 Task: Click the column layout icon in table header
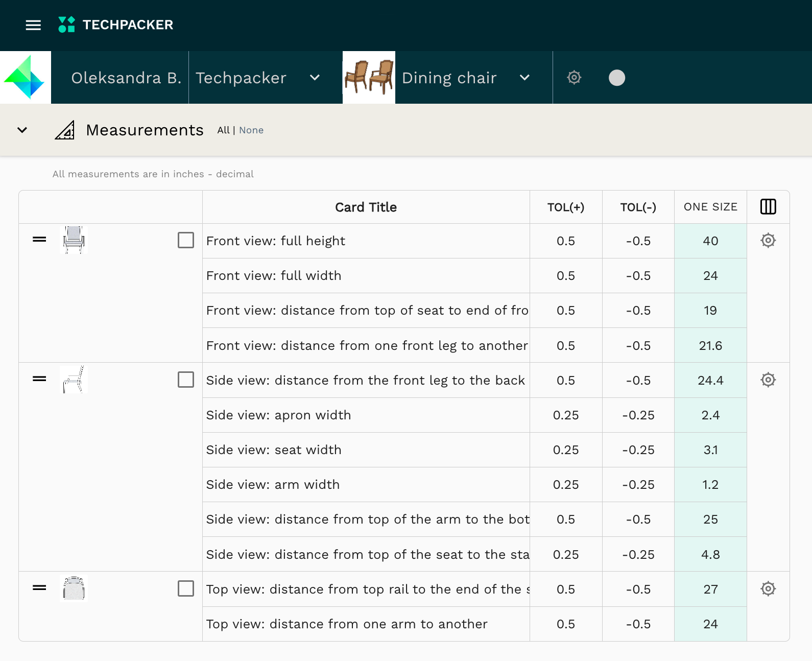coord(768,207)
